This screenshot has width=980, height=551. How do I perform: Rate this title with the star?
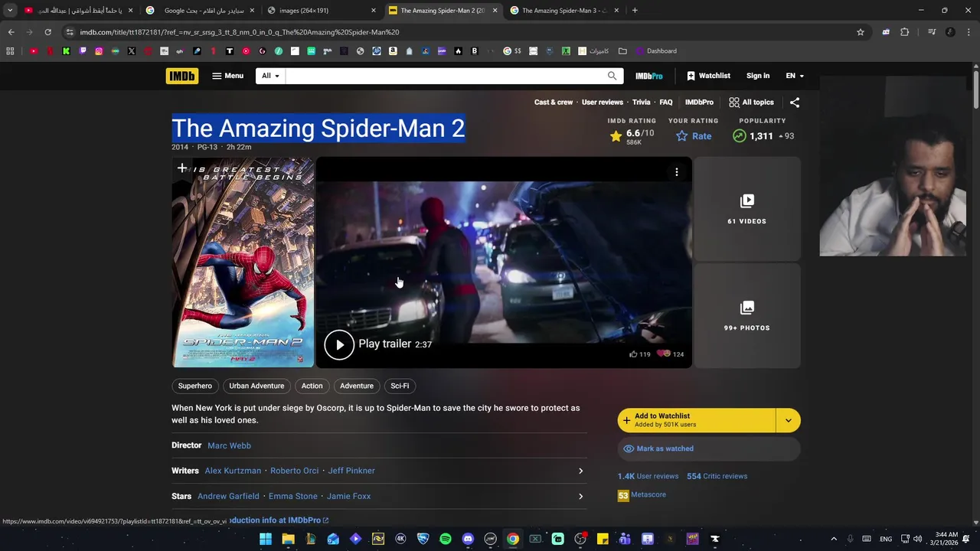click(x=694, y=136)
